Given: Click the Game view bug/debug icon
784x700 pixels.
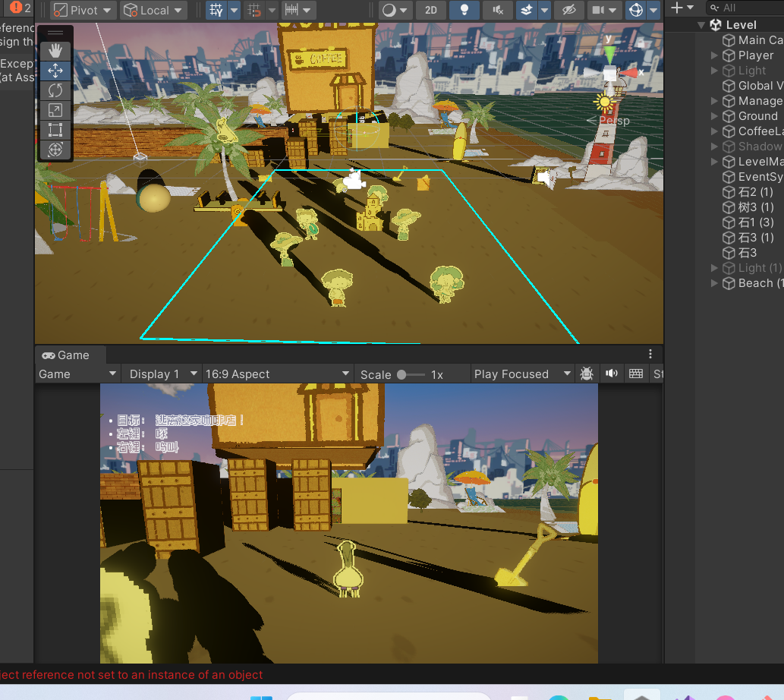Looking at the screenshot, I should pyautogui.click(x=587, y=374).
